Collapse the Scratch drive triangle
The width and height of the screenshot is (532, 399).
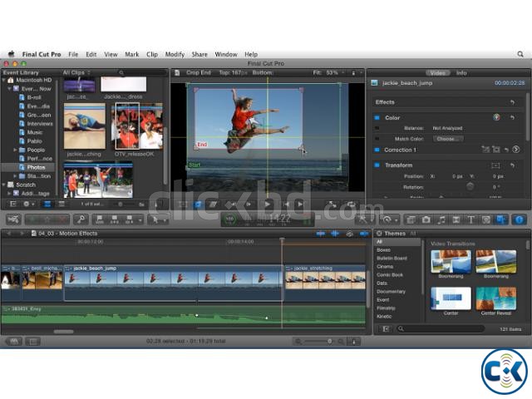click(4, 185)
